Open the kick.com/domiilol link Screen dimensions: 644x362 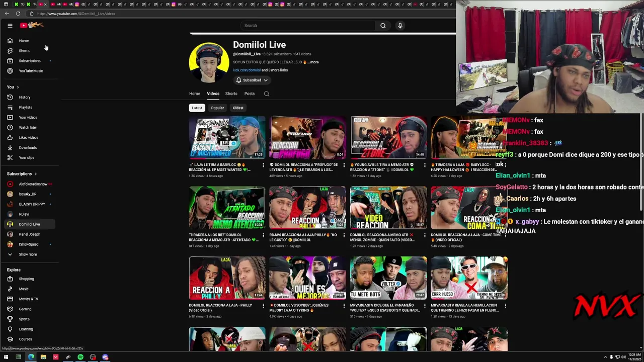click(247, 70)
